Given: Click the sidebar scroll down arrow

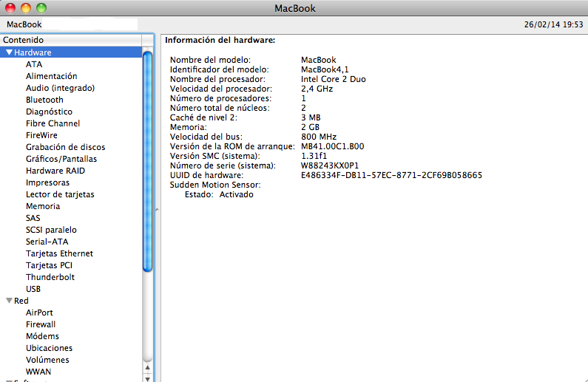Looking at the screenshot, I should click(147, 378).
